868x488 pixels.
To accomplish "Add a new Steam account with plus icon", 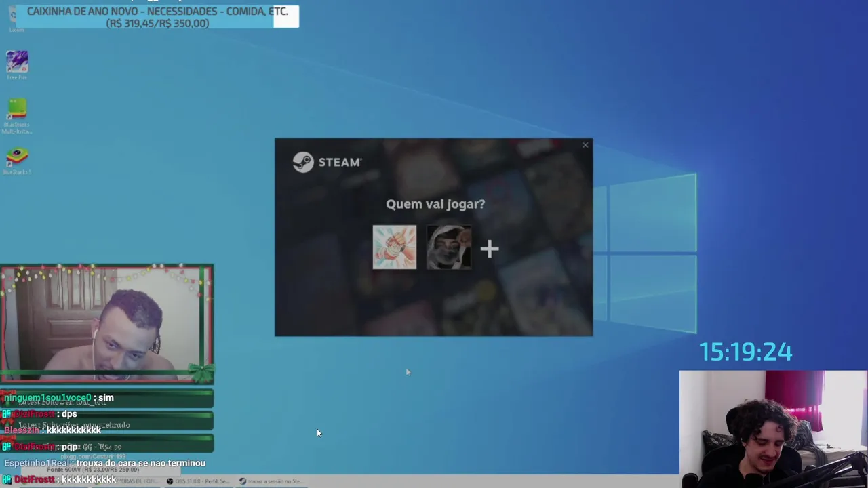I will (x=490, y=249).
